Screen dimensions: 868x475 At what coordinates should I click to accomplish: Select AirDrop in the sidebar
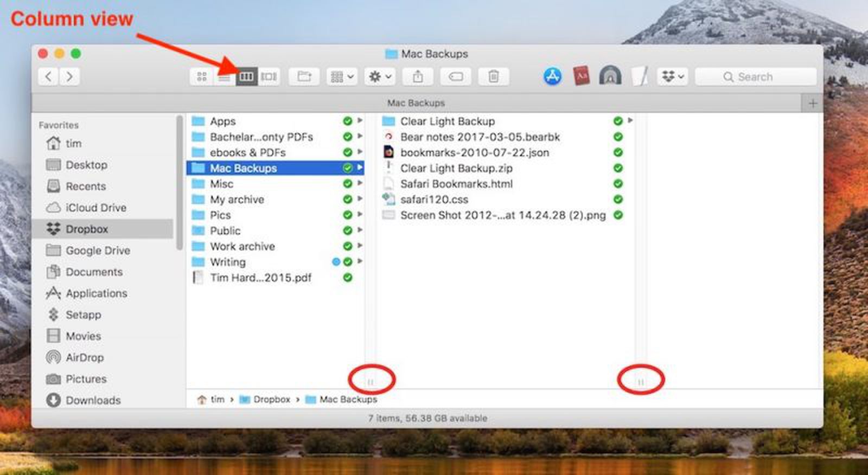(x=84, y=357)
